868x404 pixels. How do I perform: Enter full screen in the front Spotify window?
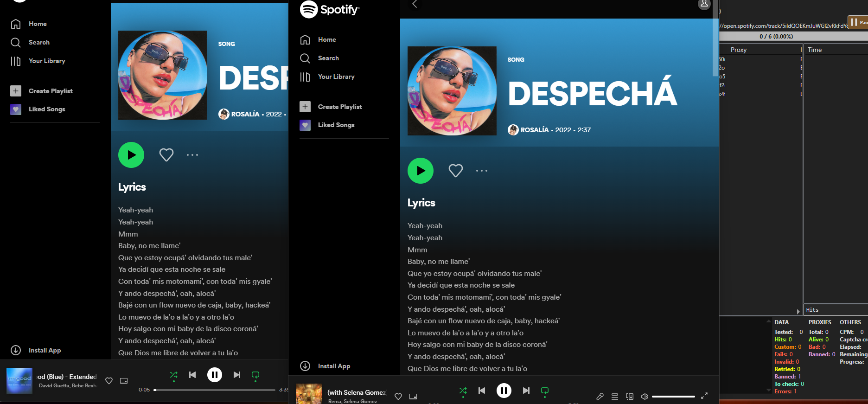point(704,396)
